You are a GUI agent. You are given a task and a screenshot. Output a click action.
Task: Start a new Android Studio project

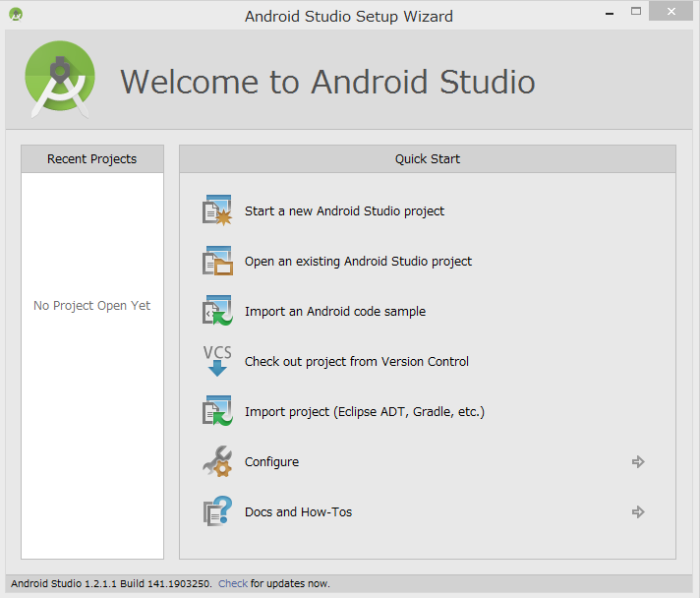pos(344,210)
